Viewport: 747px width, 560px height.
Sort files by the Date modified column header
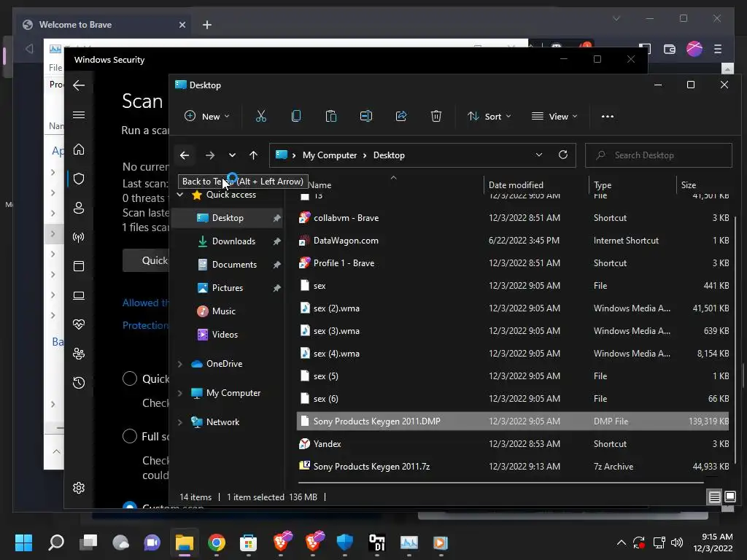[516, 185]
